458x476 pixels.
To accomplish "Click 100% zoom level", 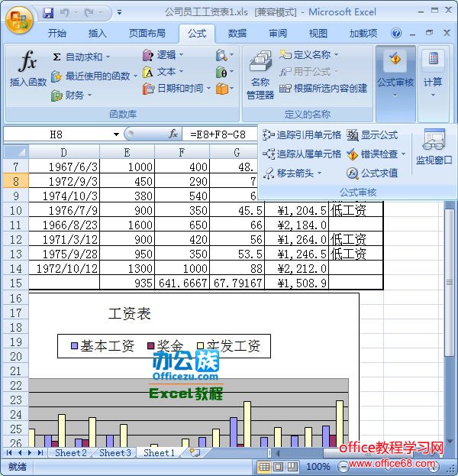I will (318, 467).
